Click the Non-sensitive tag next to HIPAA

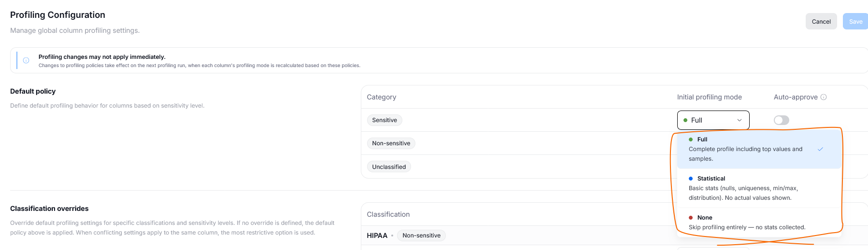coord(421,236)
